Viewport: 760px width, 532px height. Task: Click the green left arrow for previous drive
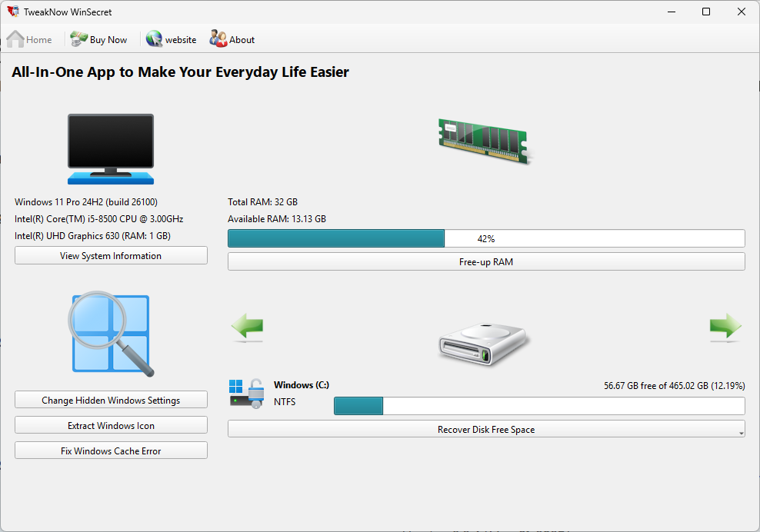pyautogui.click(x=248, y=327)
